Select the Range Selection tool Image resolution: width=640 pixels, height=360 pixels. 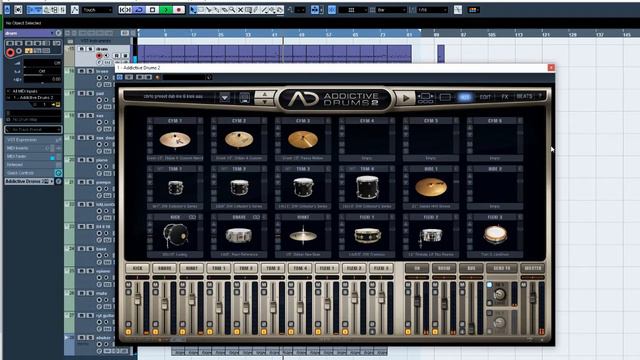tap(200, 9)
